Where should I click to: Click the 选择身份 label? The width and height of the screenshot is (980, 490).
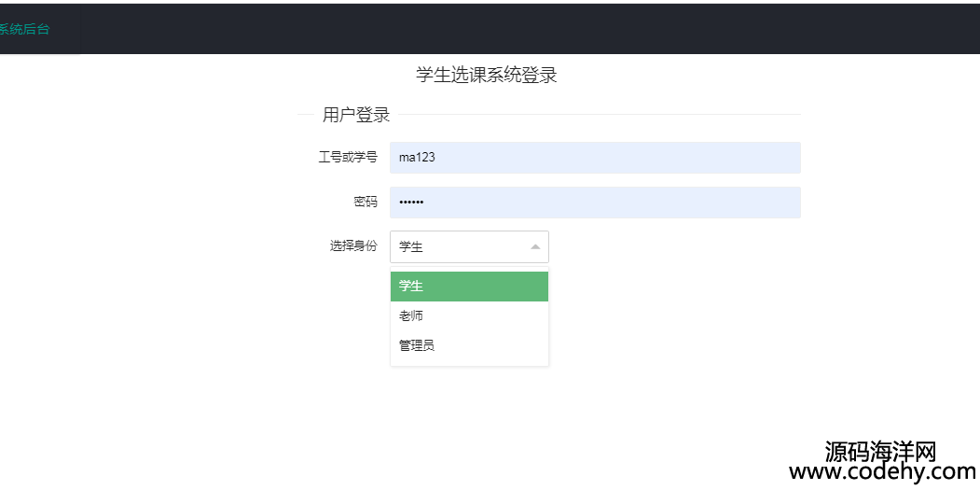353,246
